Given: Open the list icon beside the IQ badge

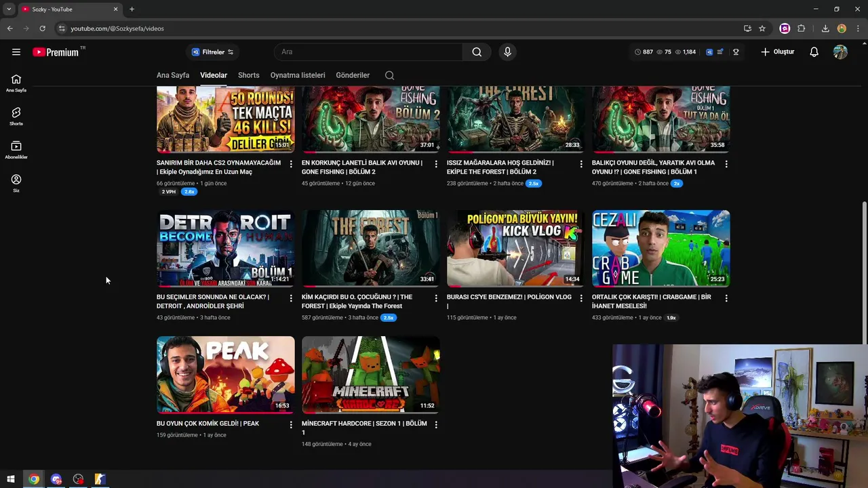Looking at the screenshot, I should pos(720,52).
